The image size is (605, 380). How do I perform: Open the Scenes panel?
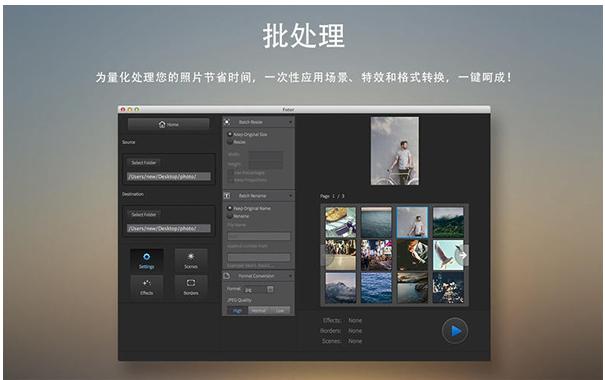tap(191, 260)
